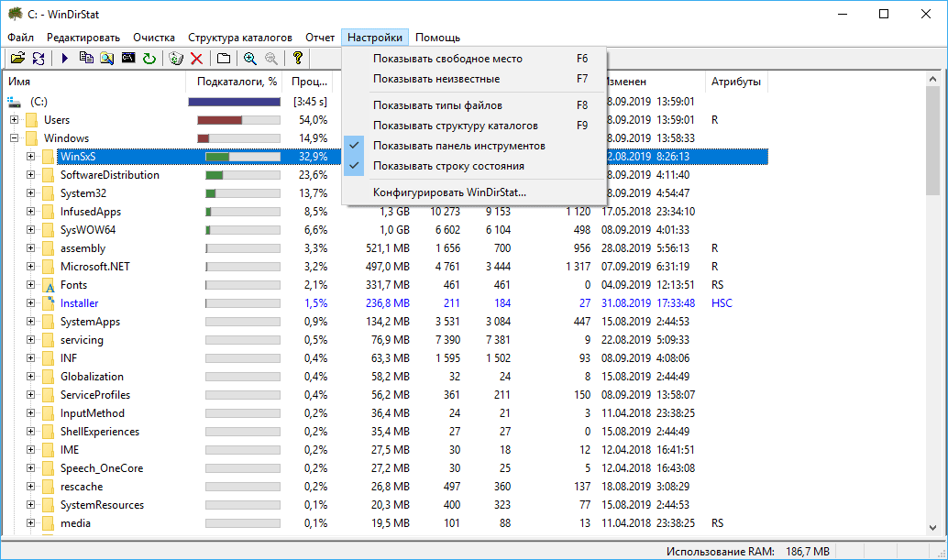Click the drive icon beside (C:)
This screenshot has height=560, width=948.
(x=14, y=102)
